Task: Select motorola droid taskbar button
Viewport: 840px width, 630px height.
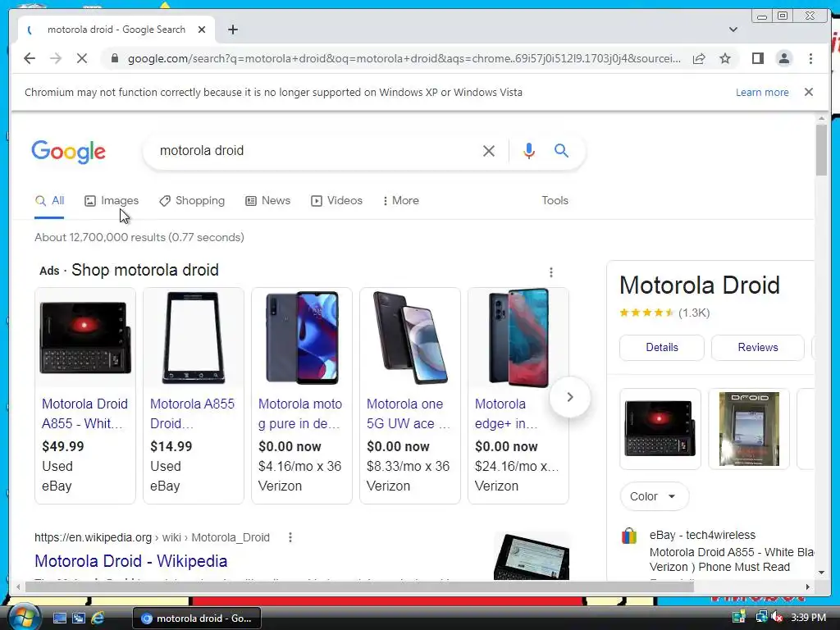Action: click(197, 619)
